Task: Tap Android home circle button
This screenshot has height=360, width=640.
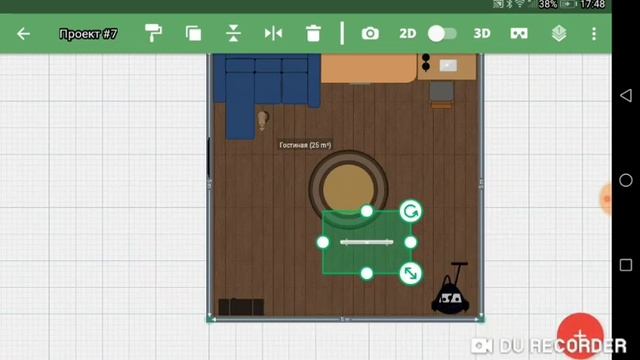Action: [x=626, y=180]
